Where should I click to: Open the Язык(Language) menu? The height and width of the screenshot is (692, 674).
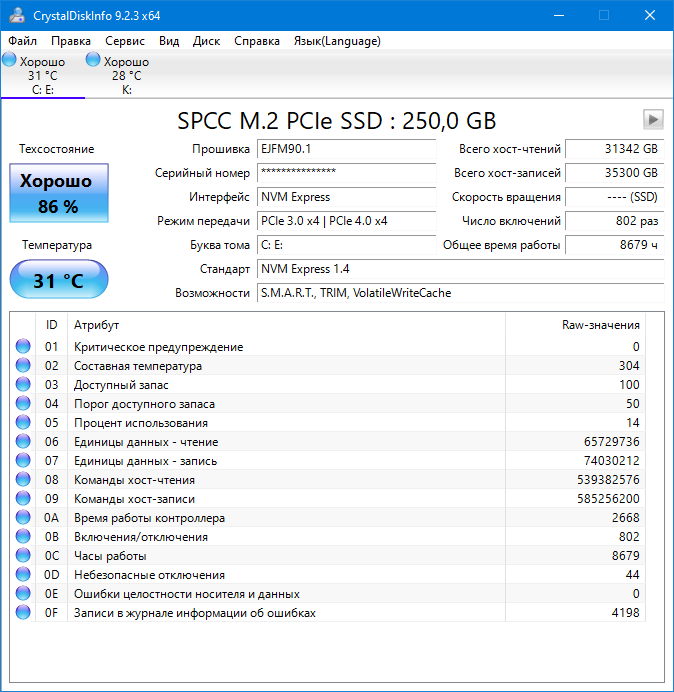tap(336, 41)
